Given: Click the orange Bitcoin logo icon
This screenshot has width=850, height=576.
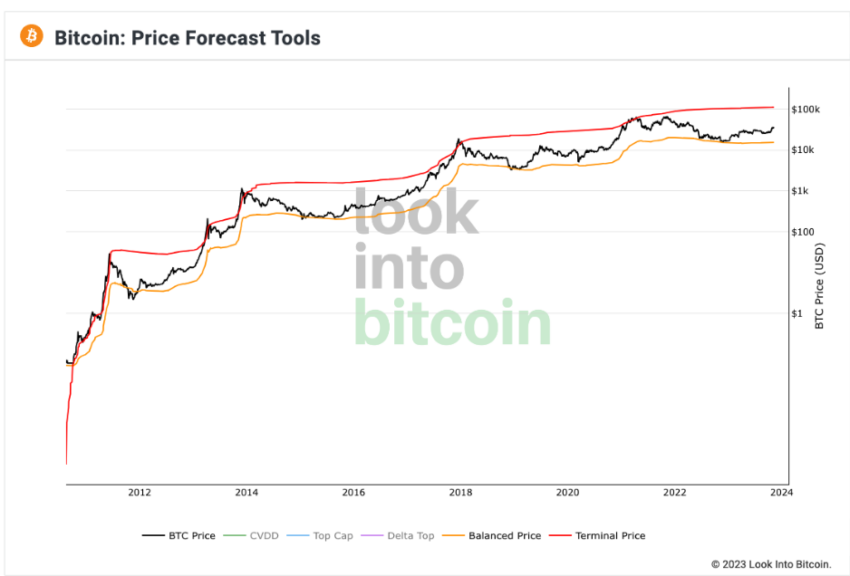Looking at the screenshot, I should pos(31,36).
